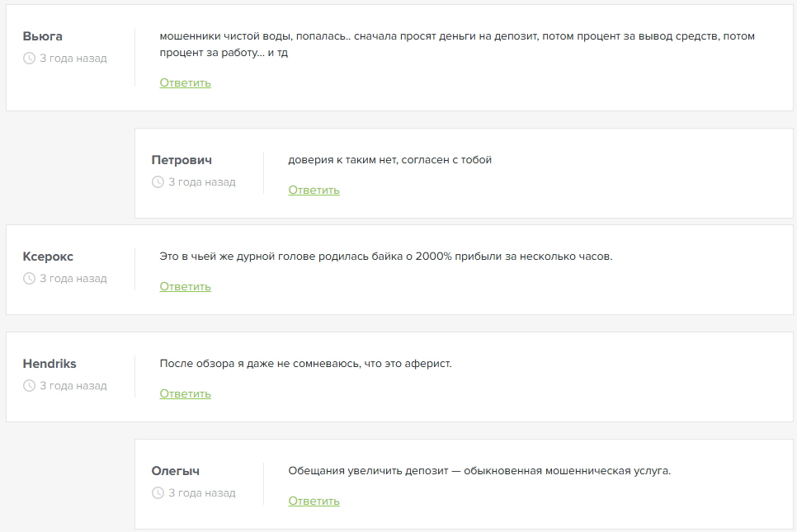Open the reply form under Вьюга's comment
This screenshot has width=797, height=532.
[x=184, y=82]
